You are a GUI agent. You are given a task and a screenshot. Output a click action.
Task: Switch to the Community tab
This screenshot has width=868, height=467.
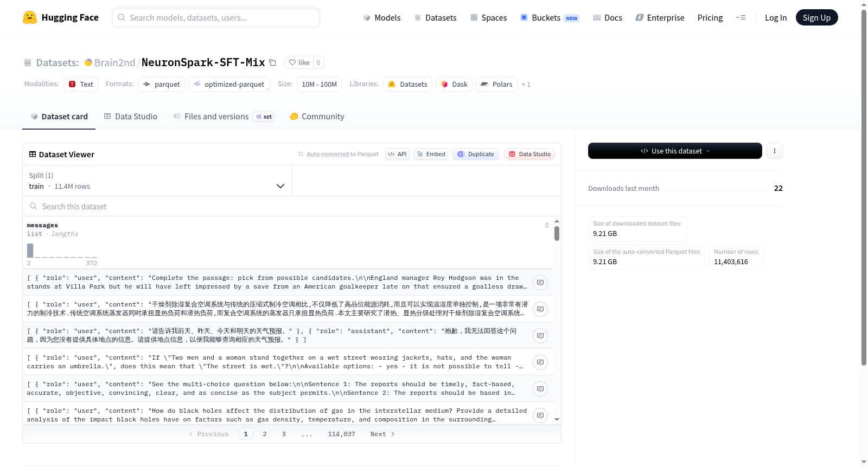pos(317,117)
